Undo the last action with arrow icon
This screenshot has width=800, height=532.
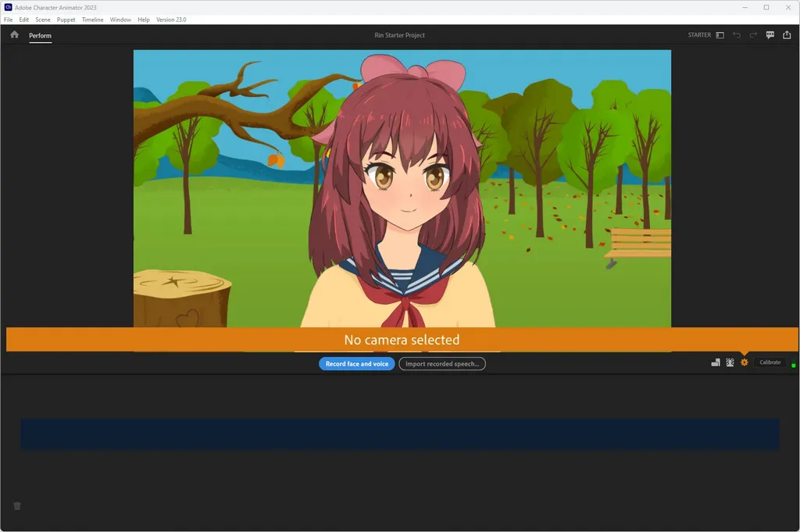coord(736,35)
